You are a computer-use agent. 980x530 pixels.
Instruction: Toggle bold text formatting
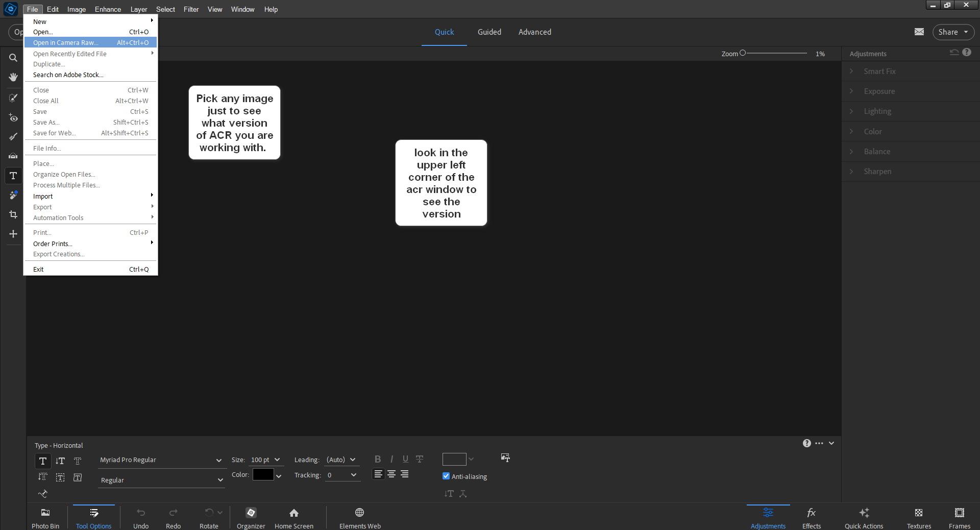click(x=378, y=459)
